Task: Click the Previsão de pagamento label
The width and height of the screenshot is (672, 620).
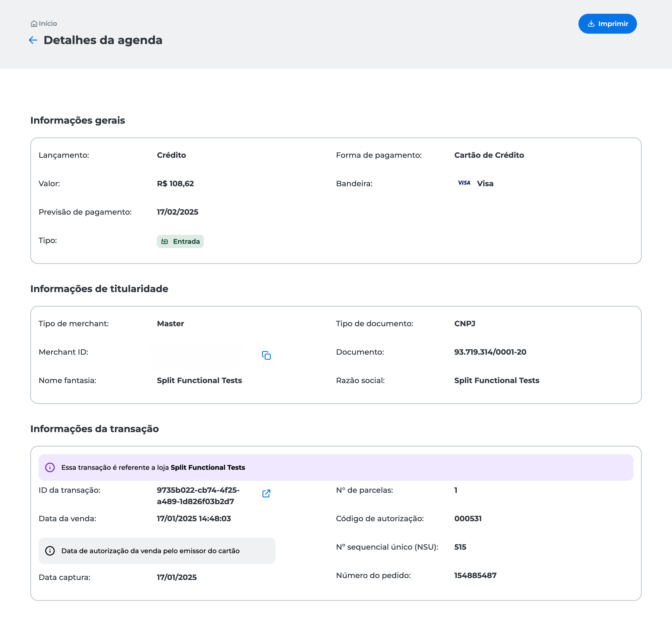Action: 85,212
